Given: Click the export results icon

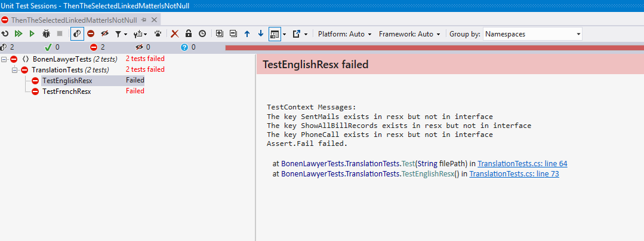Looking at the screenshot, I should (x=297, y=34).
